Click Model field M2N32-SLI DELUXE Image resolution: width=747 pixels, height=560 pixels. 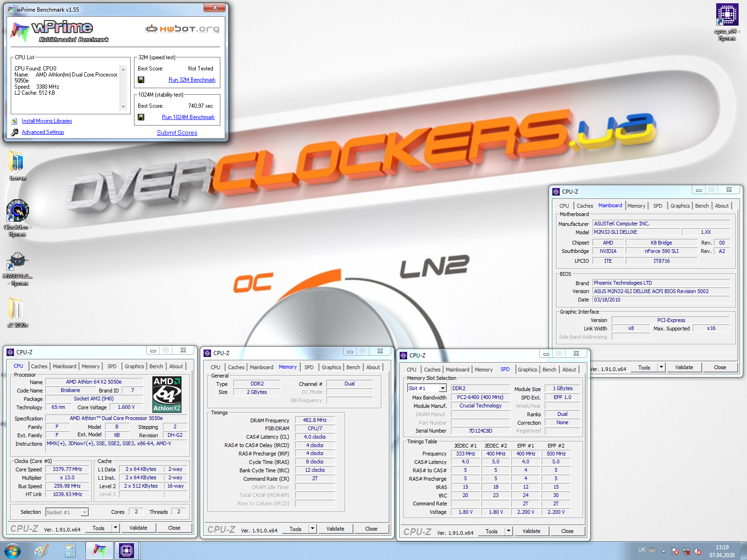point(636,232)
